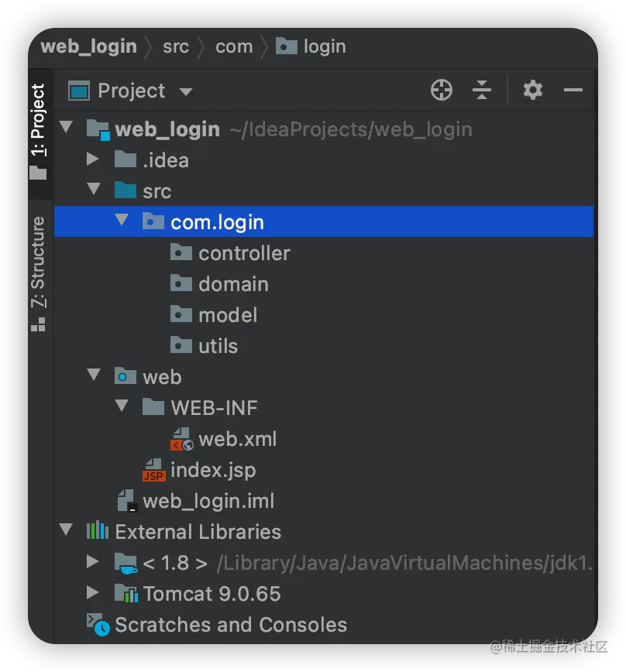The width and height of the screenshot is (626, 672).
Task: Open the Project view type dropdown
Action: [x=185, y=91]
